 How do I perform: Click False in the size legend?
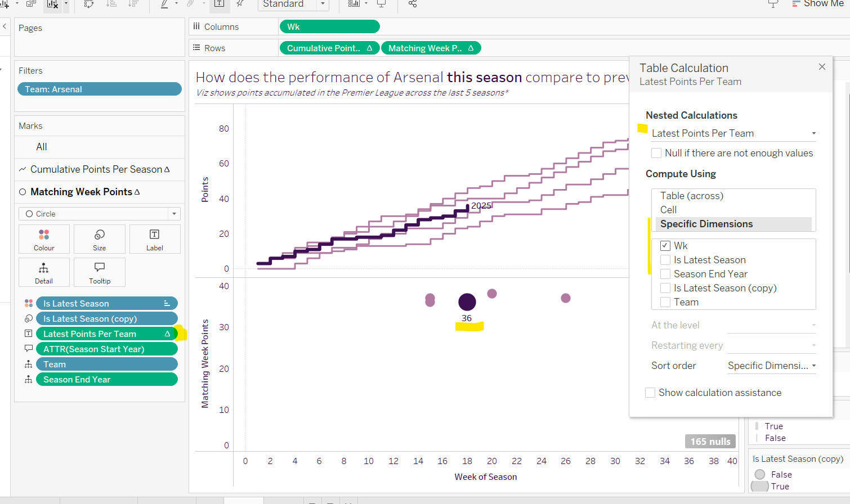coord(781,475)
